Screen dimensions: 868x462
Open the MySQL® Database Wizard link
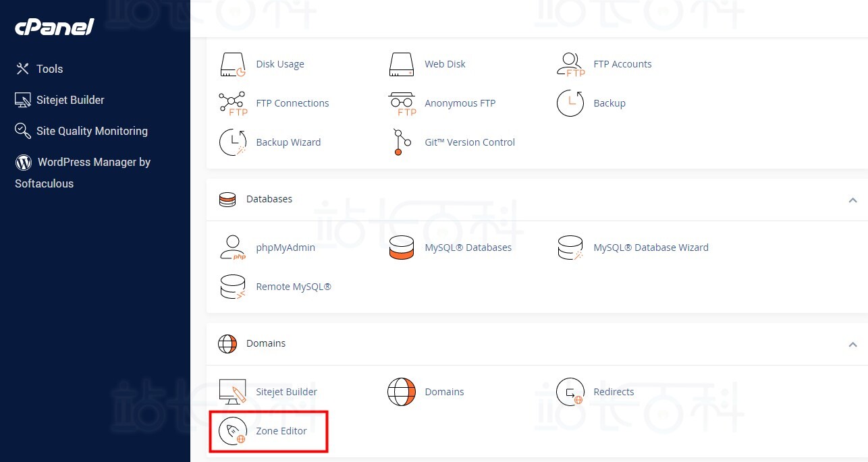(651, 248)
